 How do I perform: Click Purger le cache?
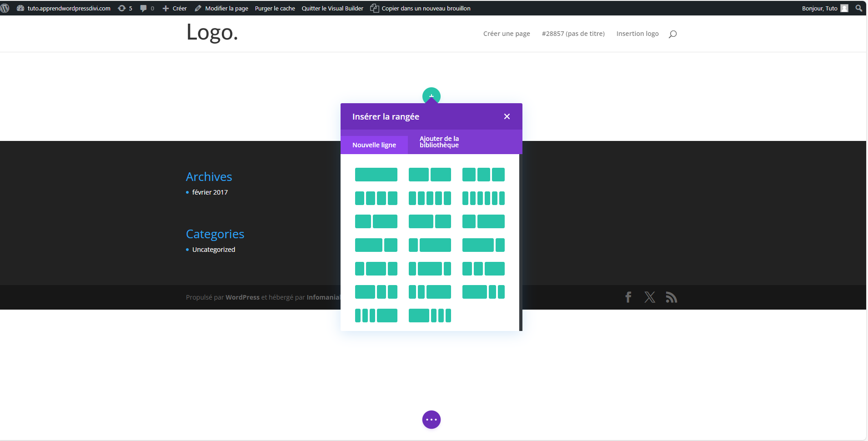[x=275, y=8]
